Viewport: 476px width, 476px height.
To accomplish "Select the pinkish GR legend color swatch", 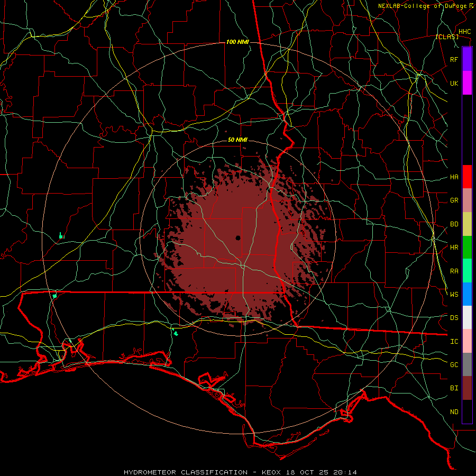I will tap(467, 200).
